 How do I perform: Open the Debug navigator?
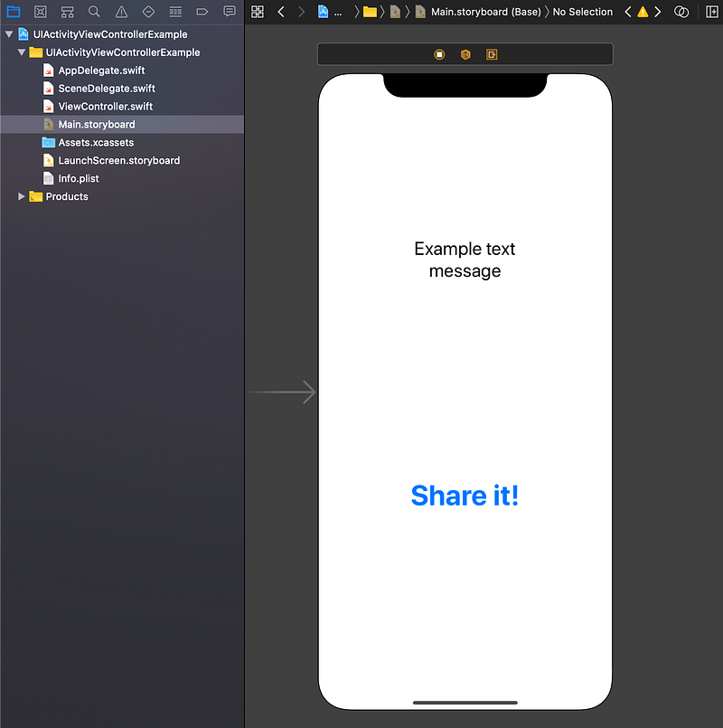tap(175, 12)
